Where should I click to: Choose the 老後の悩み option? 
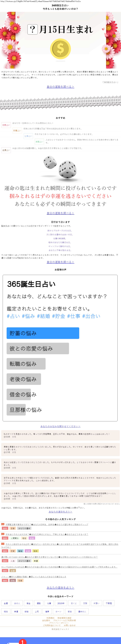pos(24,379)
